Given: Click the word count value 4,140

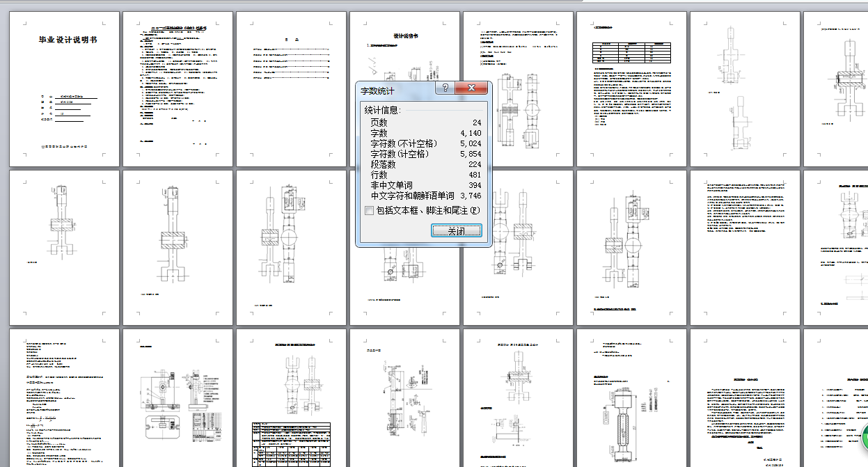Looking at the screenshot, I should (471, 133).
